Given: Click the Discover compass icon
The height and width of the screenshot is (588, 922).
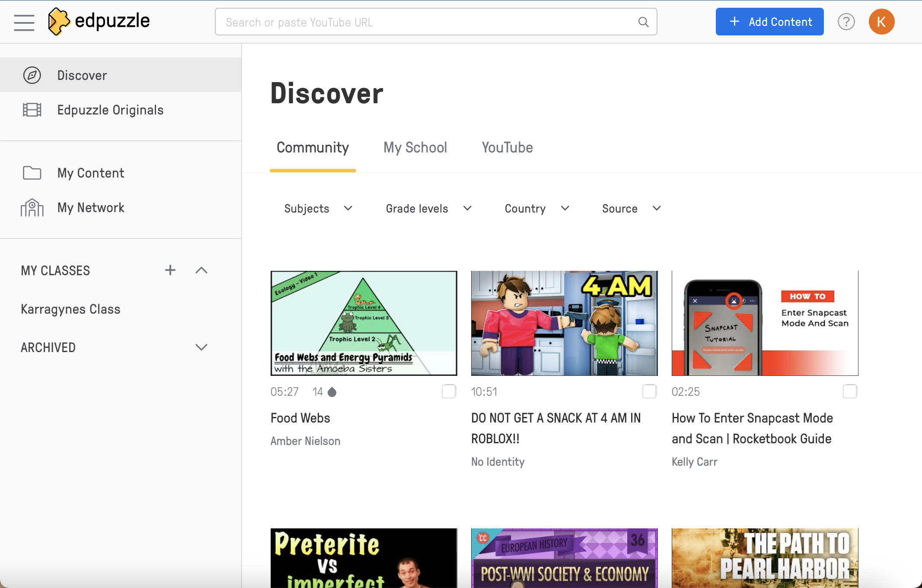Looking at the screenshot, I should [32, 75].
